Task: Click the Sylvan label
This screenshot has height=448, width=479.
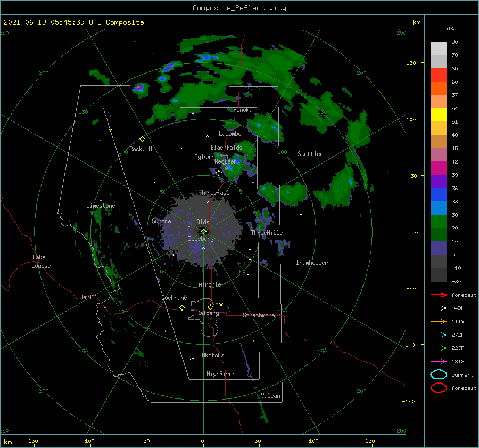Action: (204, 157)
